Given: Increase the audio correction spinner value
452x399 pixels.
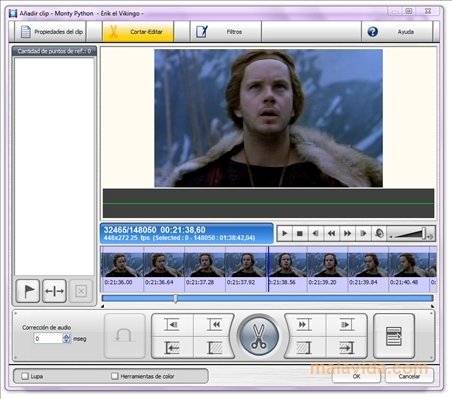Looking at the screenshot, I should point(67,336).
